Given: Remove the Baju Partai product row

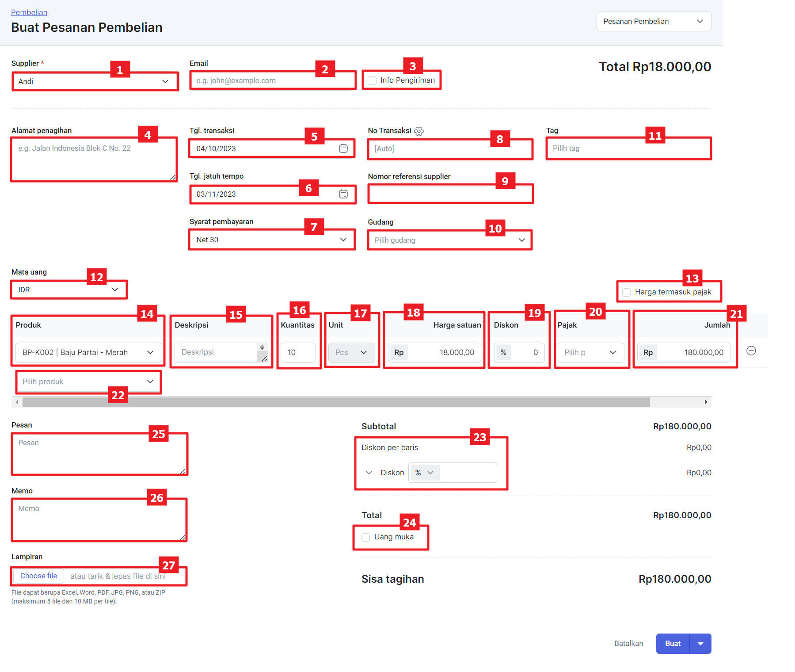Looking at the screenshot, I should point(751,351).
